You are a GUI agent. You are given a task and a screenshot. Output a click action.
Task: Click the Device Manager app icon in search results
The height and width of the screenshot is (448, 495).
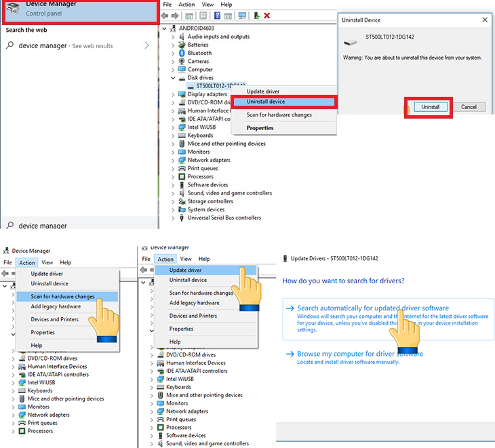pos(14,9)
